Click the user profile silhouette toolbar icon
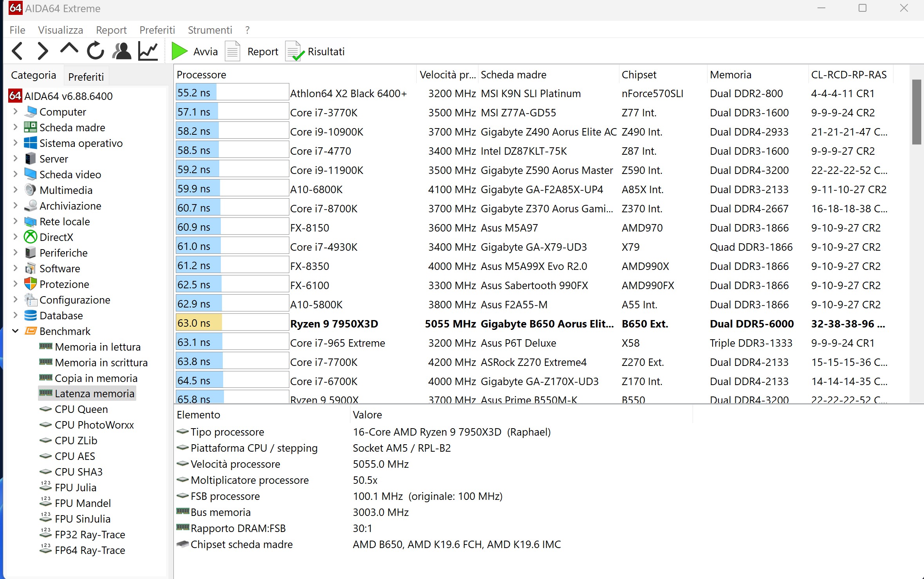Image resolution: width=924 pixels, height=579 pixels. click(122, 51)
